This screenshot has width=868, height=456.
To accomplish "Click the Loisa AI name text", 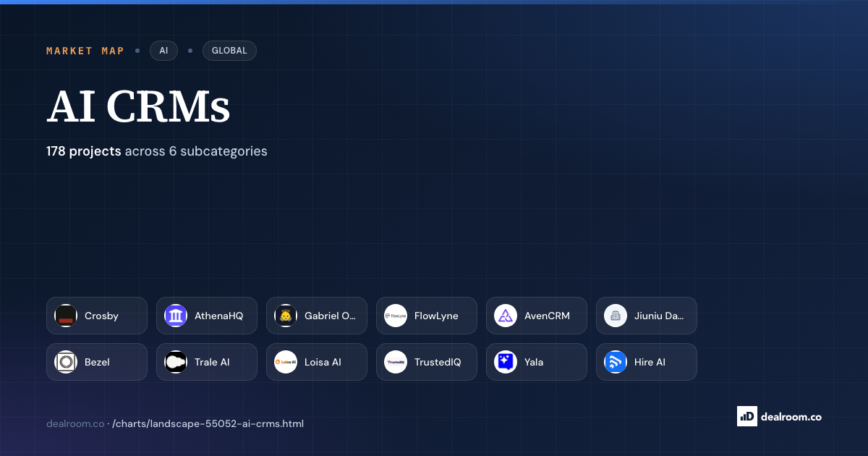I will [x=323, y=362].
